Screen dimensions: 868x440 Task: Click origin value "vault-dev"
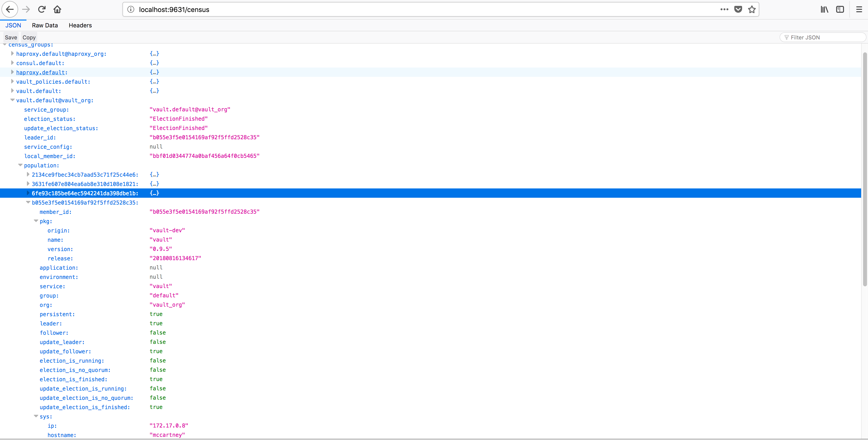pyautogui.click(x=167, y=230)
